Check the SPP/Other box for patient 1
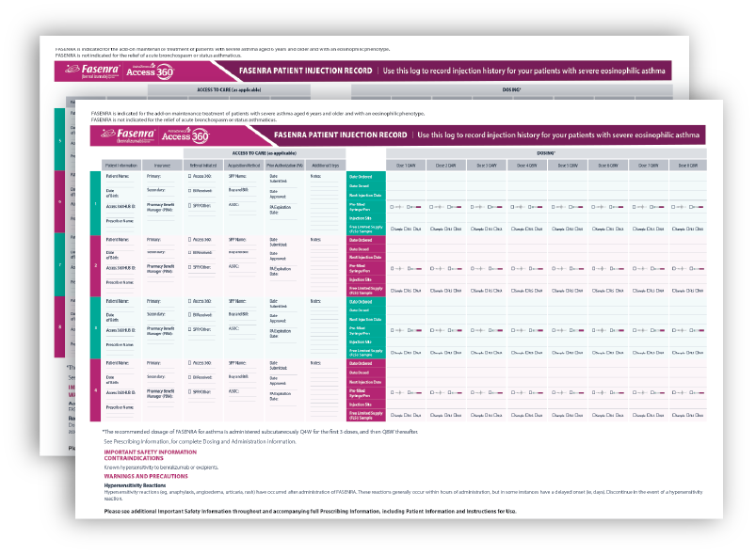The height and width of the screenshot is (555, 756). [190, 206]
